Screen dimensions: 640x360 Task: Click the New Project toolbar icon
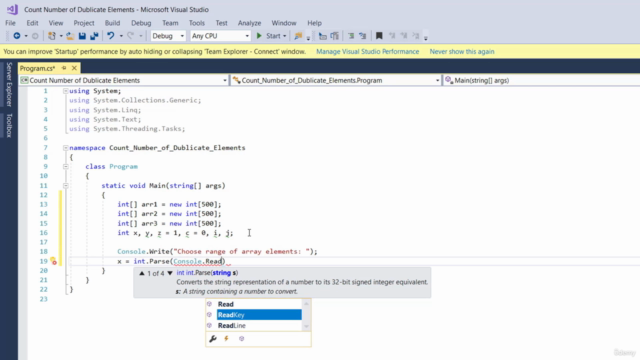[52, 36]
